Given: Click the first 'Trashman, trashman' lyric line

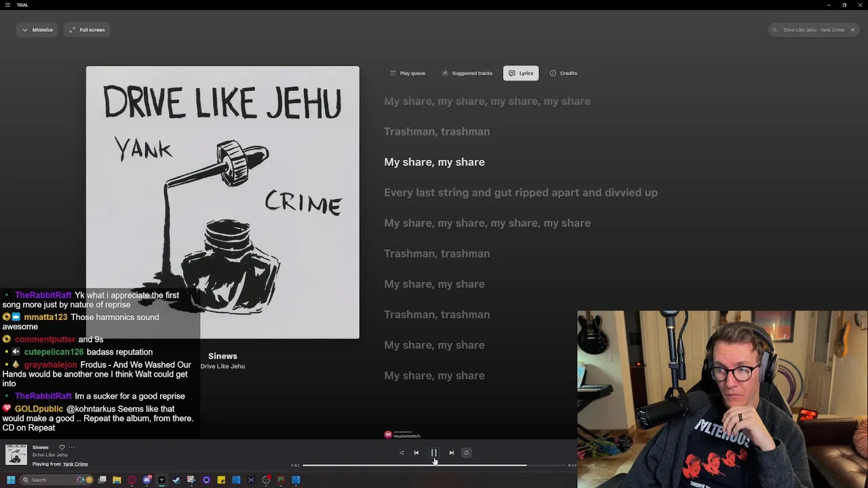Looking at the screenshot, I should pos(437,131).
